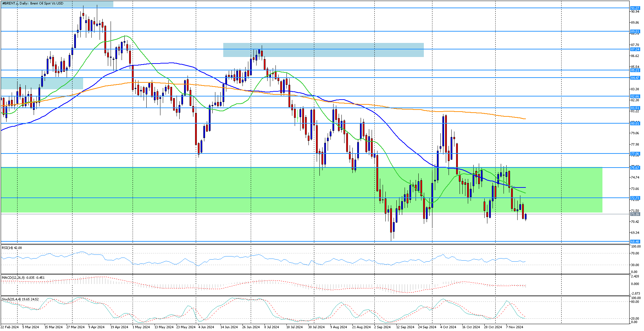Select the 89.01 horizontal level label
This screenshot has height=331, width=644.
635,32
